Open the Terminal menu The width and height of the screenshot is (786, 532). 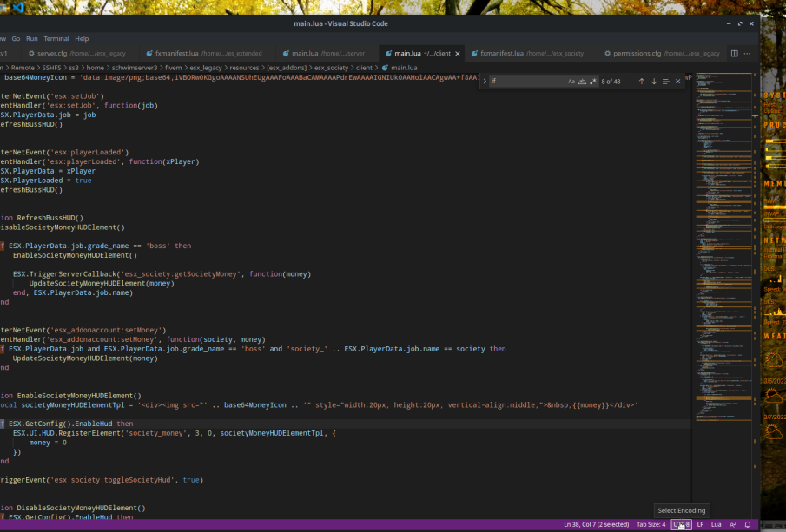click(56, 39)
